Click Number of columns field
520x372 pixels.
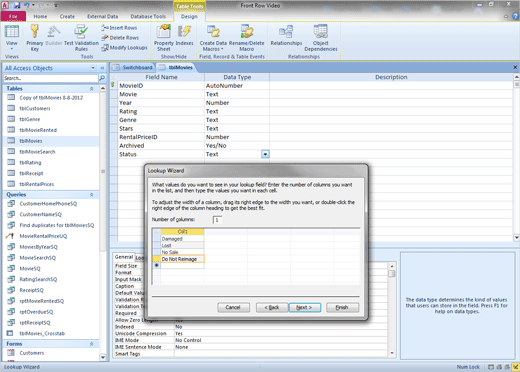coord(217,220)
